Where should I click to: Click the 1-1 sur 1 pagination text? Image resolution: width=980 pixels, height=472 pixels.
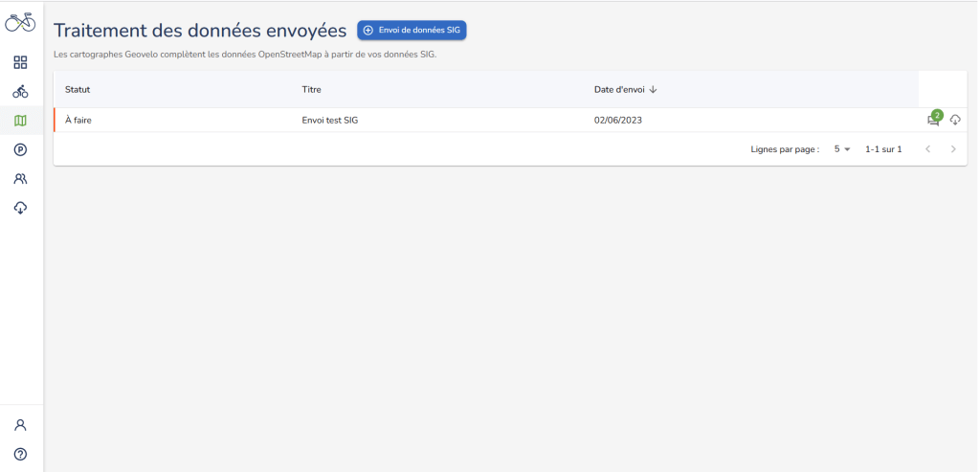883,149
